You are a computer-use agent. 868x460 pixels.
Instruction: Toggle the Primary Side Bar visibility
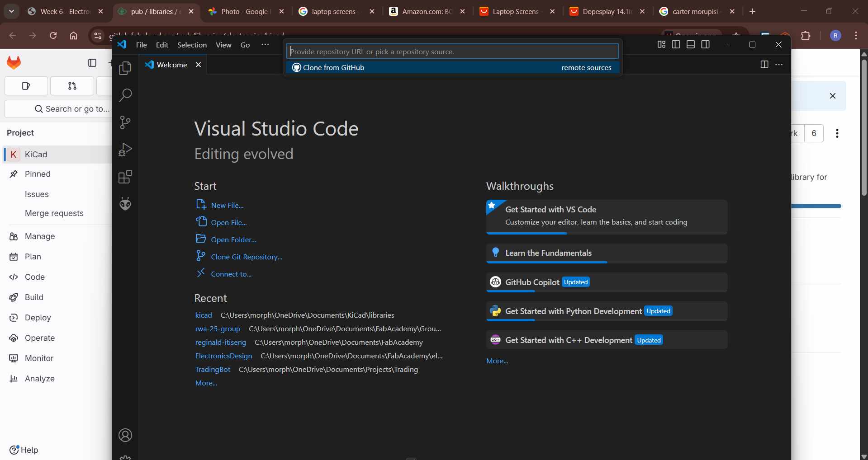click(675, 44)
